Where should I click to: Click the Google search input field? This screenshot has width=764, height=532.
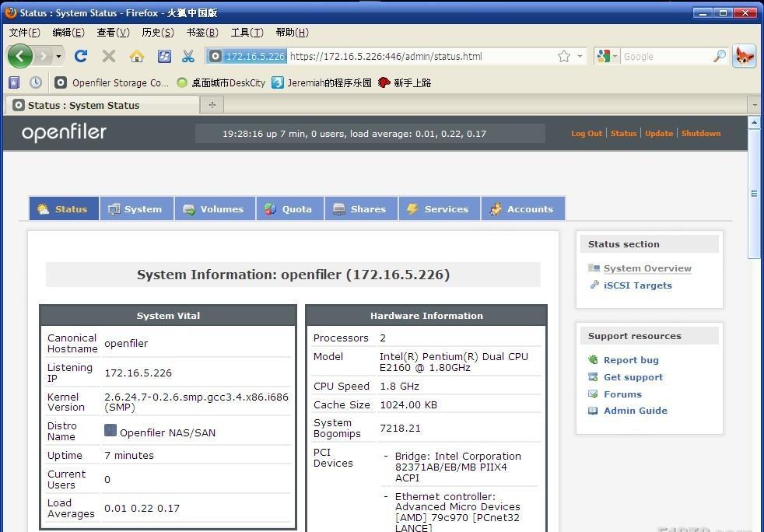[667, 57]
